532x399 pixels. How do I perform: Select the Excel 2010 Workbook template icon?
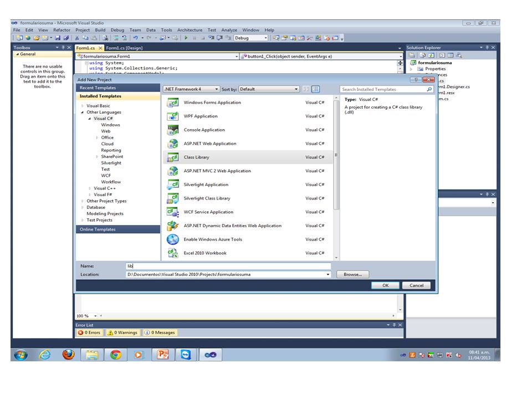pyautogui.click(x=173, y=253)
